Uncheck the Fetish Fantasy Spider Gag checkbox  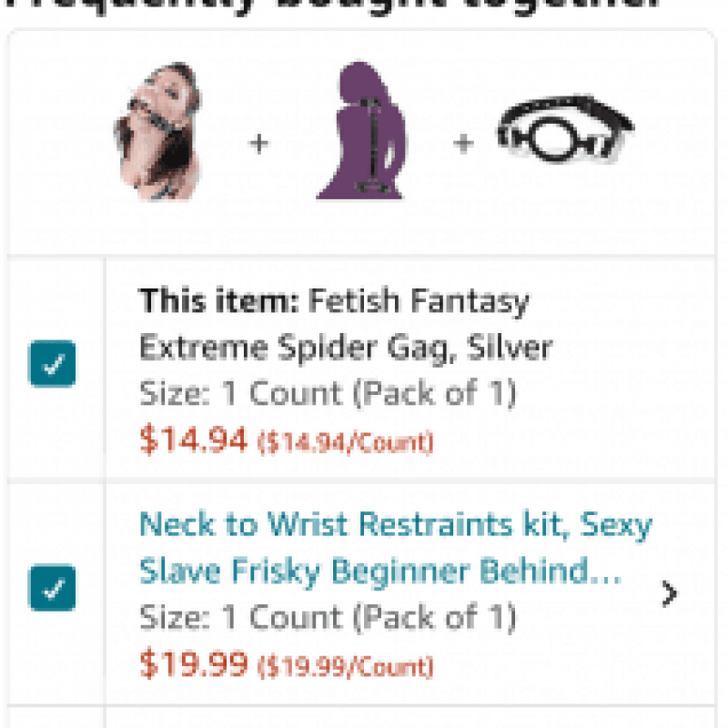point(53,364)
